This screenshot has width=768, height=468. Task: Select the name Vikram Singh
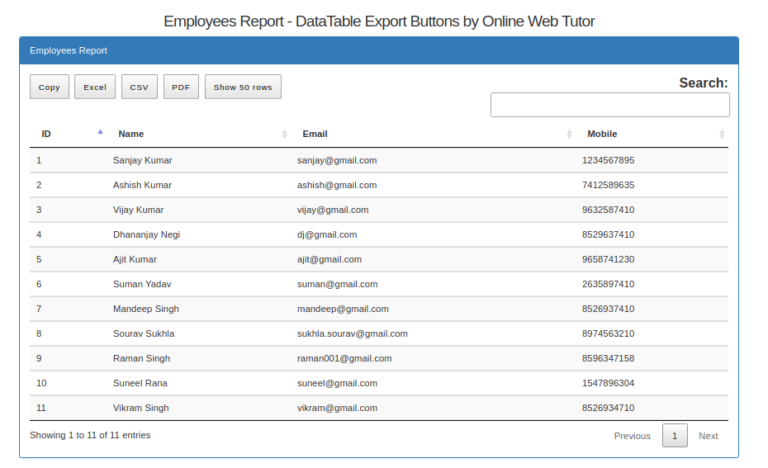click(141, 408)
